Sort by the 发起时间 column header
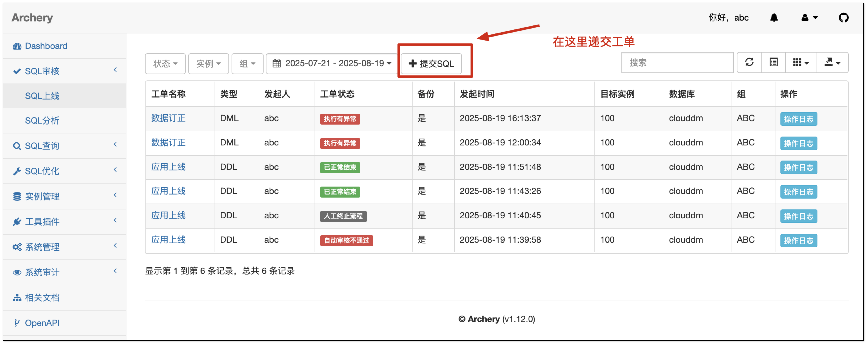Viewport: 868px width, 345px height. click(x=476, y=94)
